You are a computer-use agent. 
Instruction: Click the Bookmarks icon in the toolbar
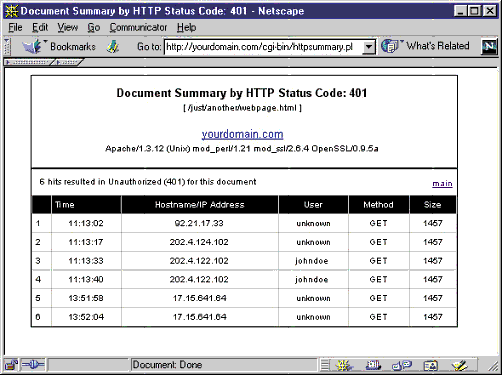click(32, 46)
